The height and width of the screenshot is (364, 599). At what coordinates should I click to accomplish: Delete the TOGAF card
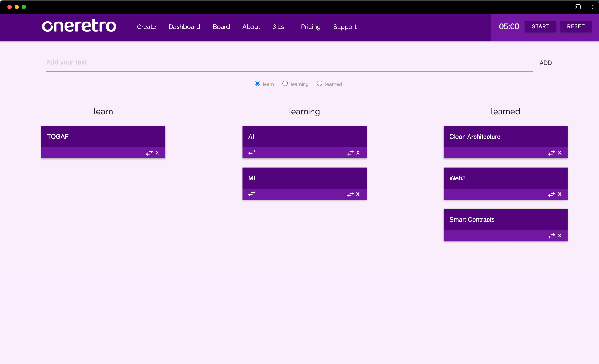pos(157,153)
